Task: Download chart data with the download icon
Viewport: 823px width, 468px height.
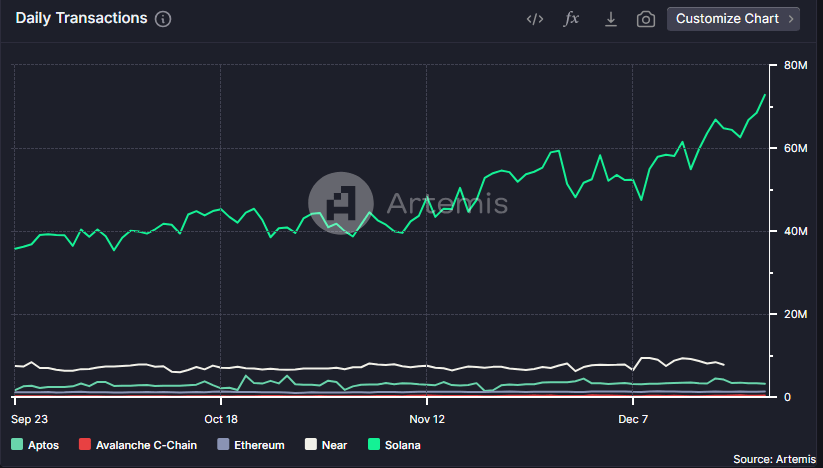Action: click(610, 19)
